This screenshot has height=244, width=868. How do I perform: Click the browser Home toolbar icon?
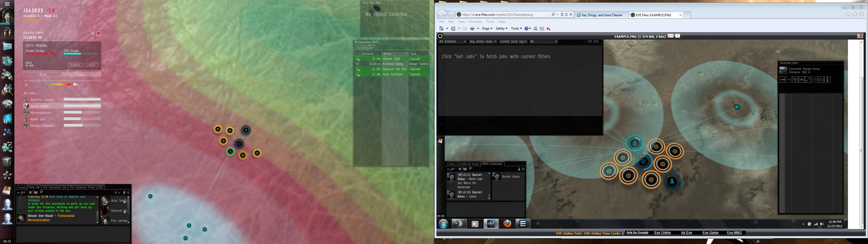[x=441, y=29]
